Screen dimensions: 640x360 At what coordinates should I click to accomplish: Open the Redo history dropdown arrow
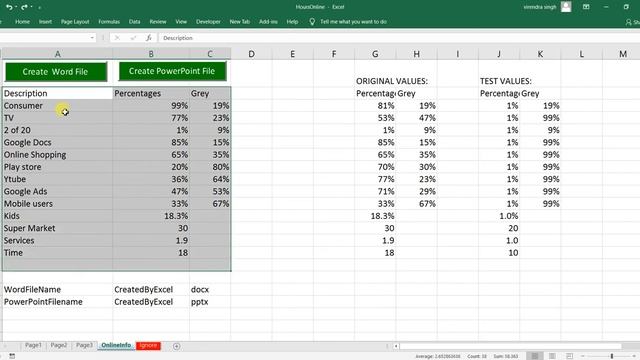point(31,7)
